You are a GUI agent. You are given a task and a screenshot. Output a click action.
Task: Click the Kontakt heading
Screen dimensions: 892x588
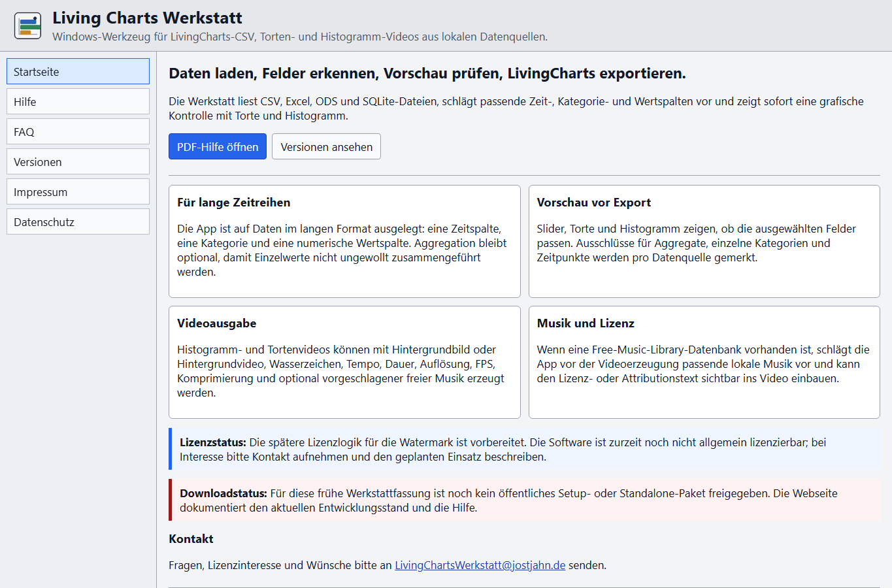click(191, 539)
